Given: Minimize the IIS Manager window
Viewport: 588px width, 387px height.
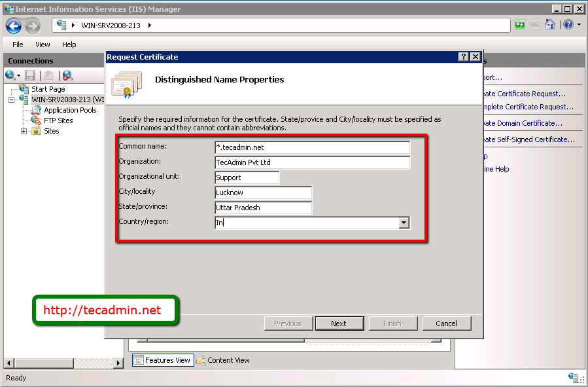Looking at the screenshot, I should tap(556, 9).
